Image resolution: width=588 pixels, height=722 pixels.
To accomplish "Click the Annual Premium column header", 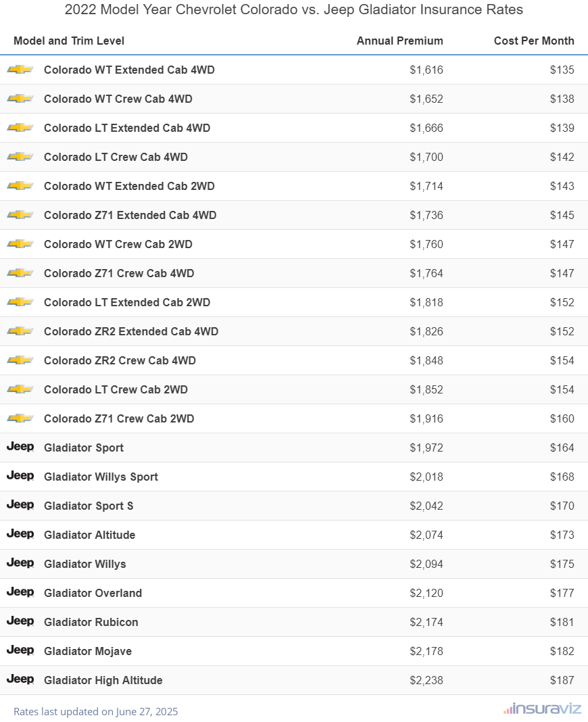I will coord(399,41).
